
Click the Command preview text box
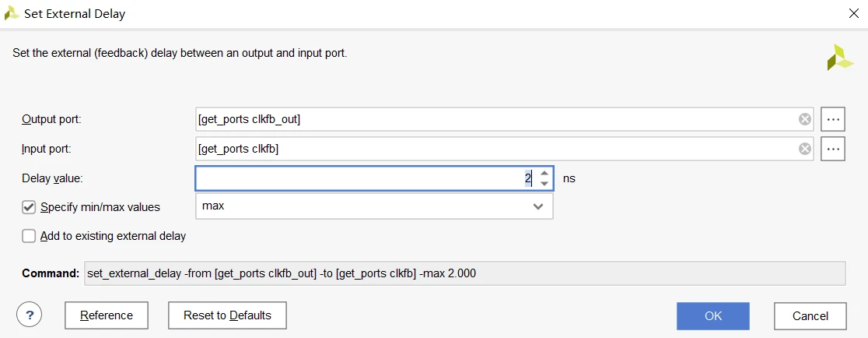464,273
